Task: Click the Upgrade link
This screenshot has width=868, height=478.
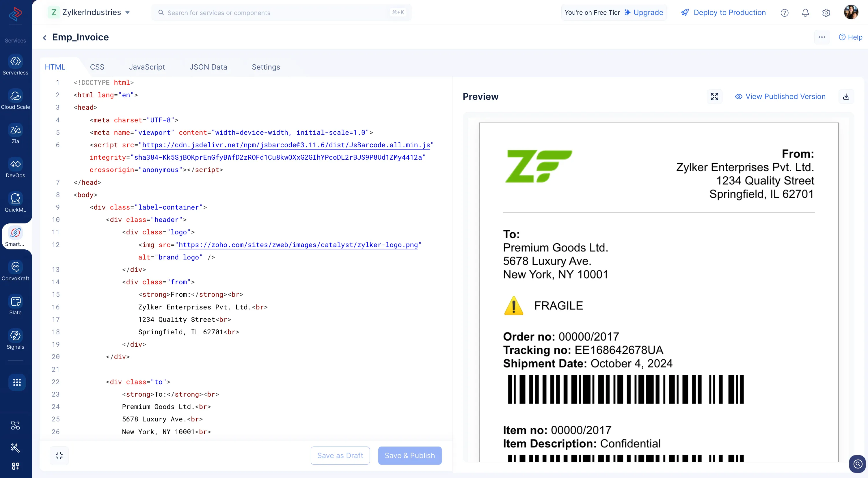Action: [644, 12]
